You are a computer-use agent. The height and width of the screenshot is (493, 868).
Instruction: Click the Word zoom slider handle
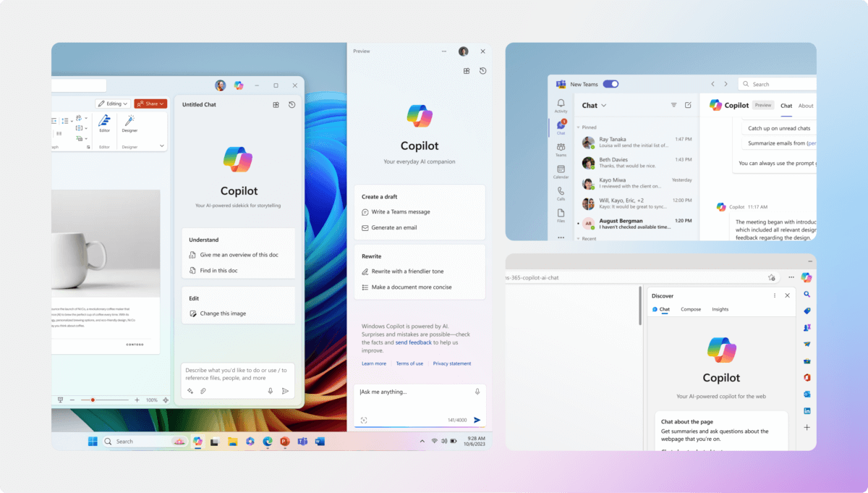(93, 400)
